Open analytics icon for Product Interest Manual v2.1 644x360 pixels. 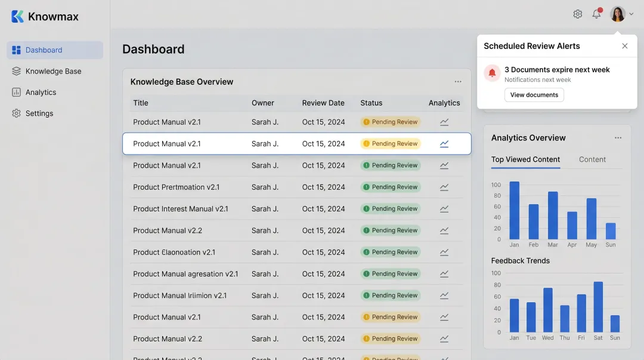[x=444, y=209]
